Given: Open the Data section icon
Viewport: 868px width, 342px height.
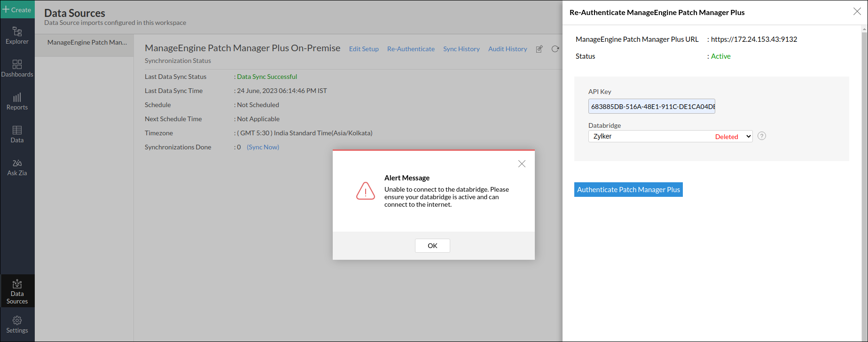Looking at the screenshot, I should click(x=17, y=134).
